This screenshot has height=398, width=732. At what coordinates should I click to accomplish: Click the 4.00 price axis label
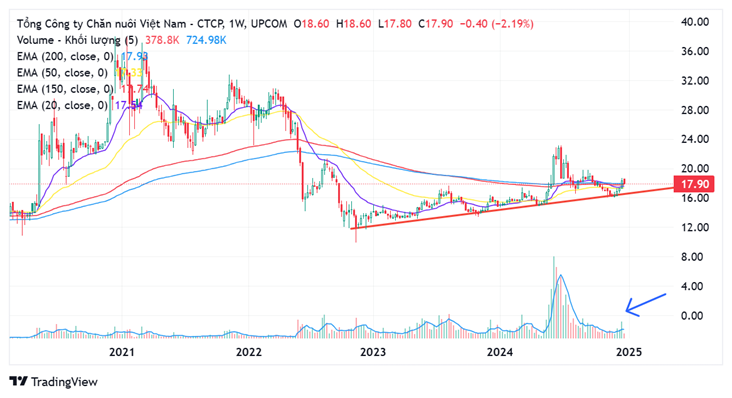coord(692,286)
